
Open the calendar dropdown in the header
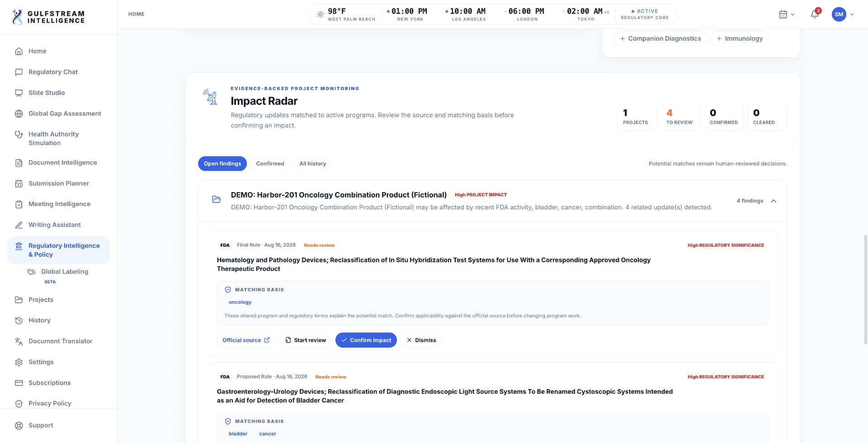click(x=787, y=14)
